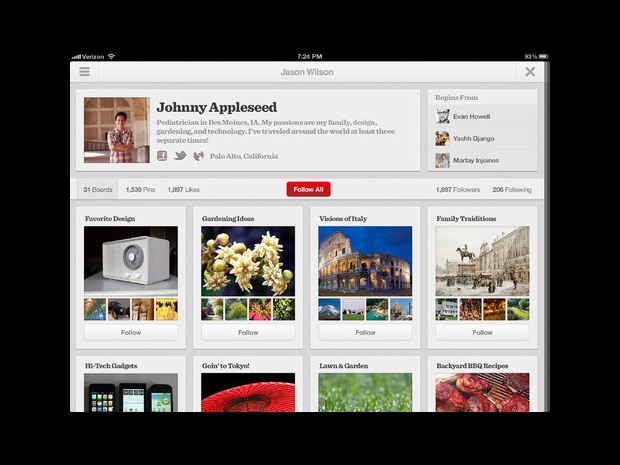Select the 1,897 Likes tab

(183, 189)
